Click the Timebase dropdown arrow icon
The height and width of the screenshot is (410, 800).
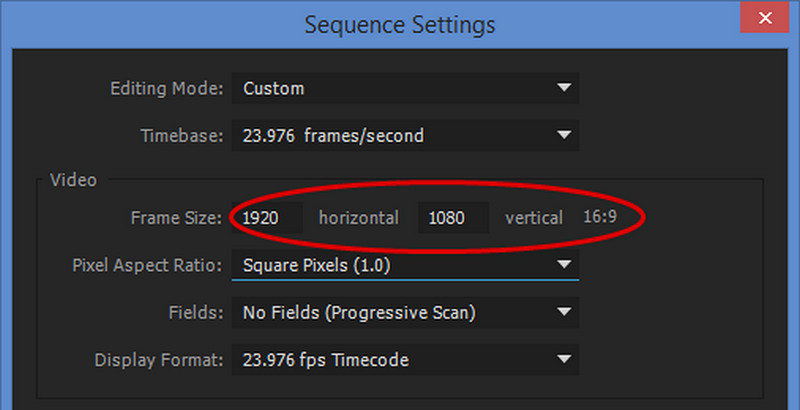pos(564,135)
